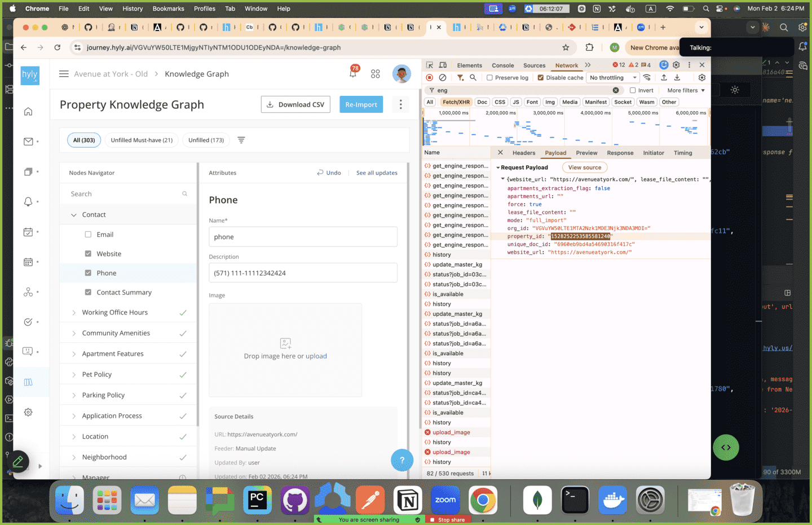
Task: Click the Download CSV button
Action: pos(295,104)
